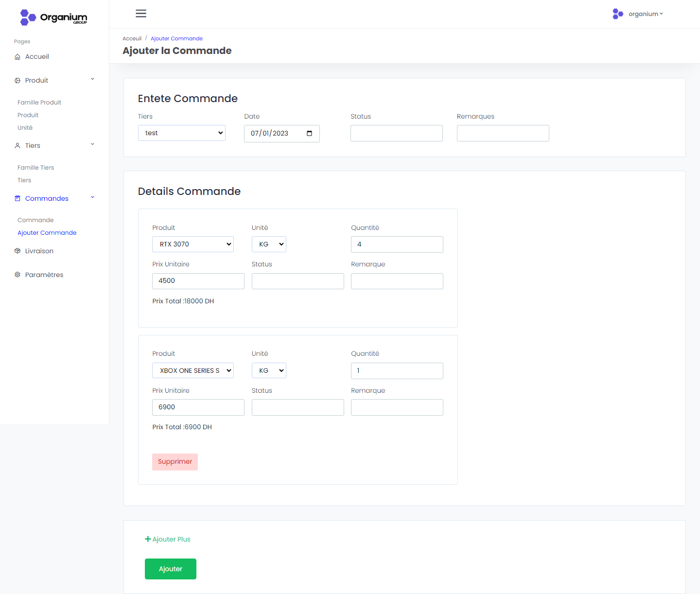Collapse the Produit sidebar section chevron

pyautogui.click(x=92, y=79)
